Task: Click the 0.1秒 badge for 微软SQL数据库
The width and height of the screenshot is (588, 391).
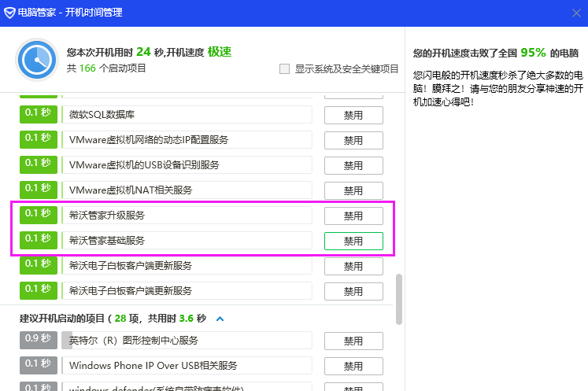Action: [x=39, y=114]
